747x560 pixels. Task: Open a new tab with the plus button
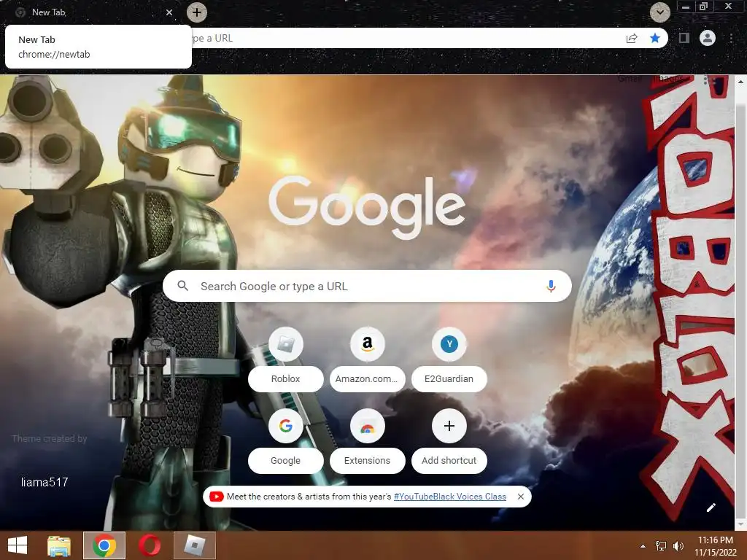197,12
